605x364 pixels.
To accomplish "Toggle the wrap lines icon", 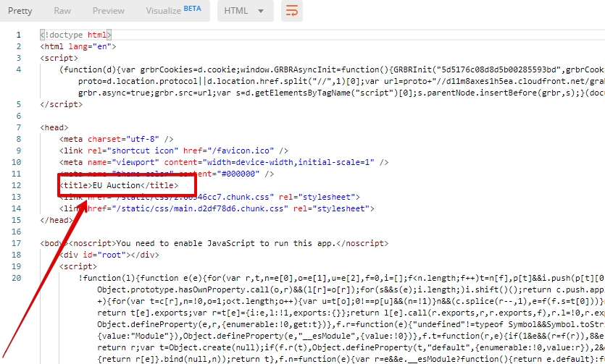I will pyautogui.click(x=292, y=11).
